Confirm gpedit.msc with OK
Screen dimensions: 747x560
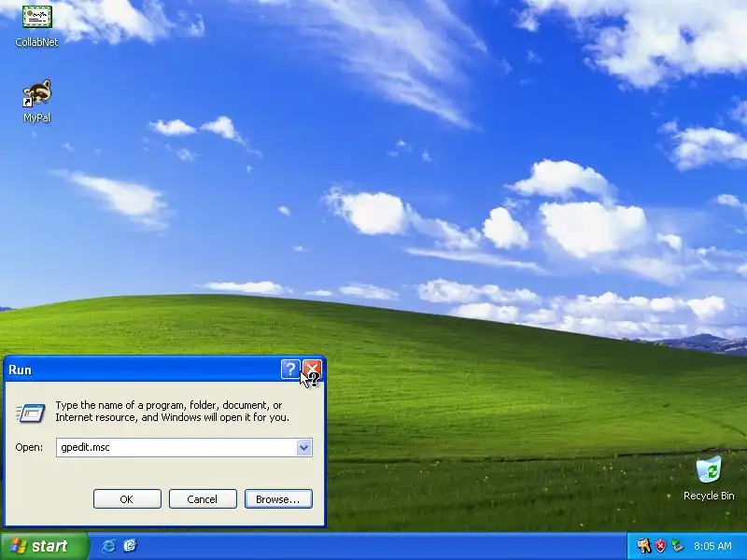[x=127, y=499]
